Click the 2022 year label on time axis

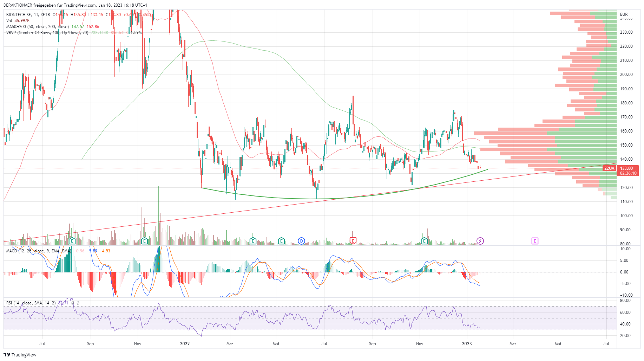(x=185, y=344)
